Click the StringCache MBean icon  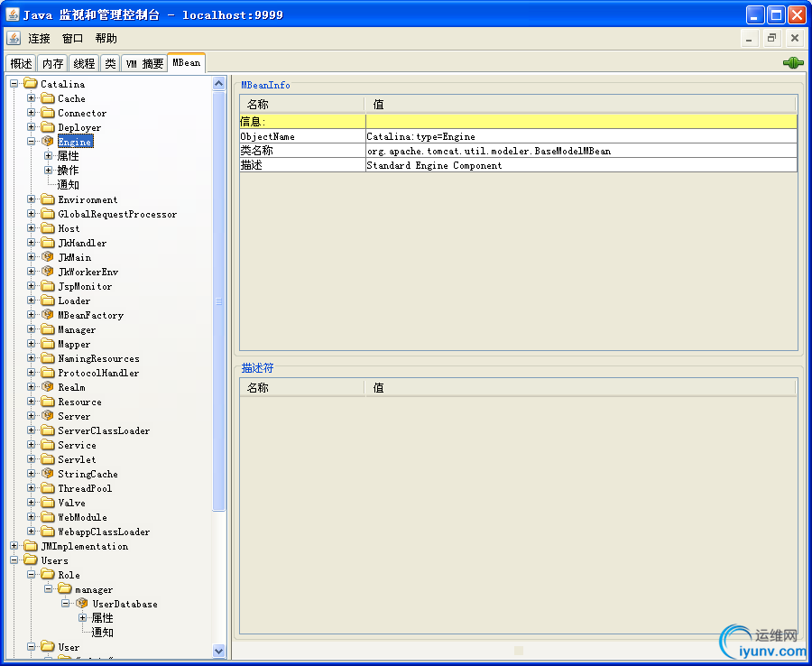(x=48, y=474)
